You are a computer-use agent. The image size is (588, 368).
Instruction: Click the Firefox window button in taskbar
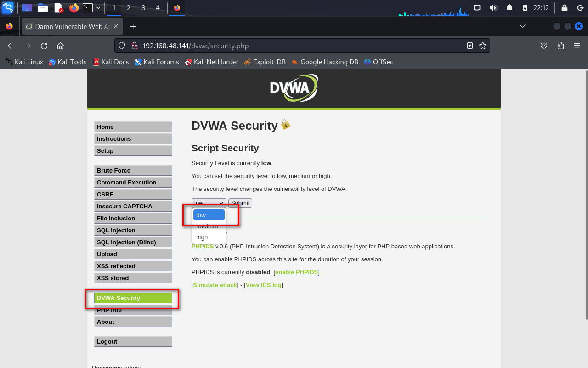pos(177,8)
